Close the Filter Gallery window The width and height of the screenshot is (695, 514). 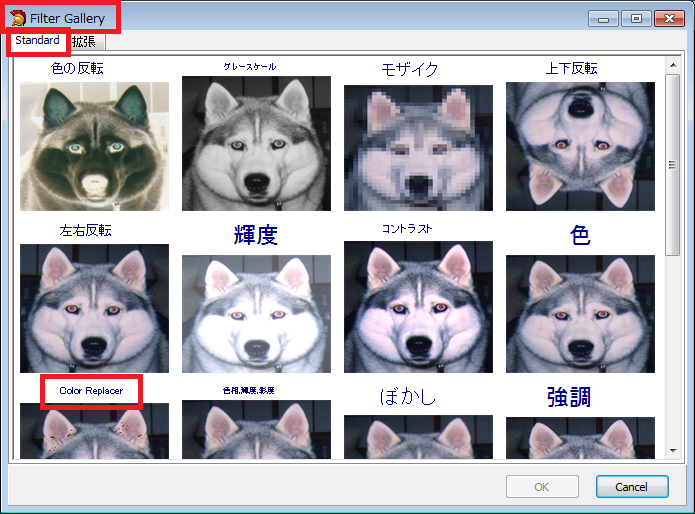pyautogui.click(x=669, y=19)
